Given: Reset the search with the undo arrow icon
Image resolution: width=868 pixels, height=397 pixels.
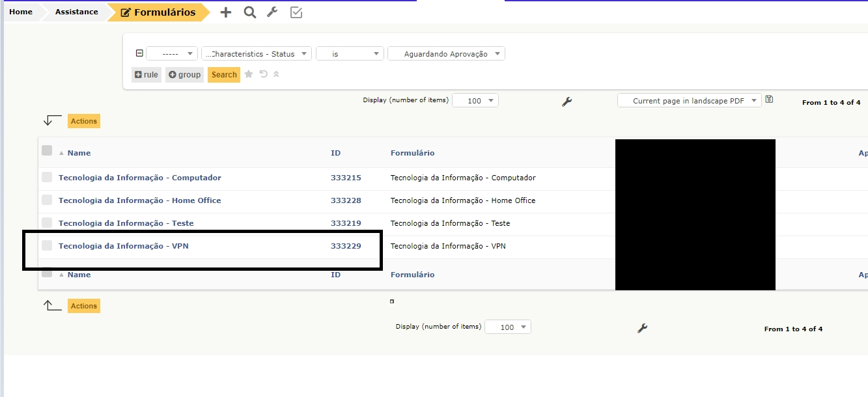Looking at the screenshot, I should tap(262, 74).
